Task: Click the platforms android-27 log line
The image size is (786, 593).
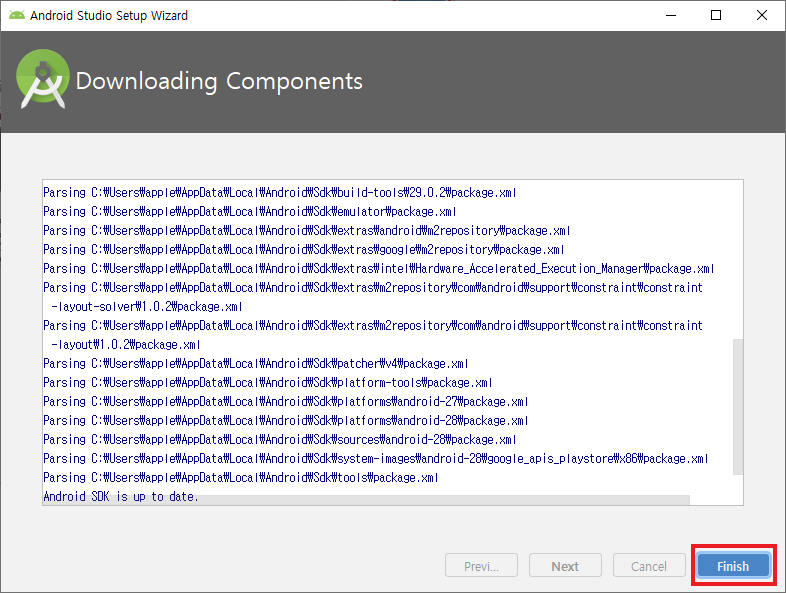Action: [286, 402]
